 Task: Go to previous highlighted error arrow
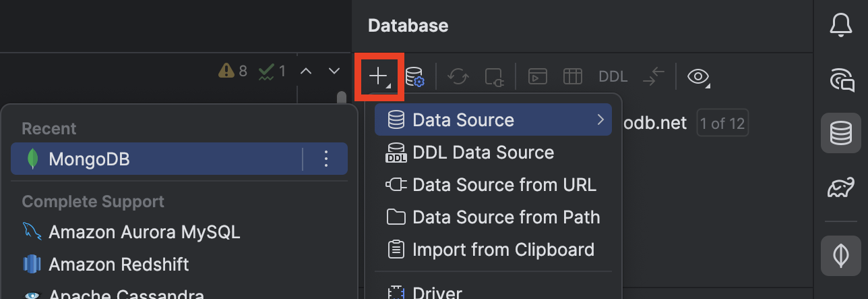305,71
